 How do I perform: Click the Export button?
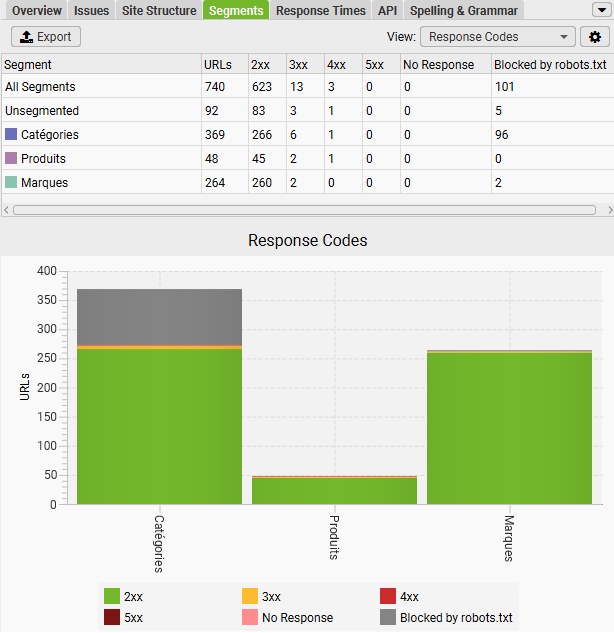(x=46, y=37)
